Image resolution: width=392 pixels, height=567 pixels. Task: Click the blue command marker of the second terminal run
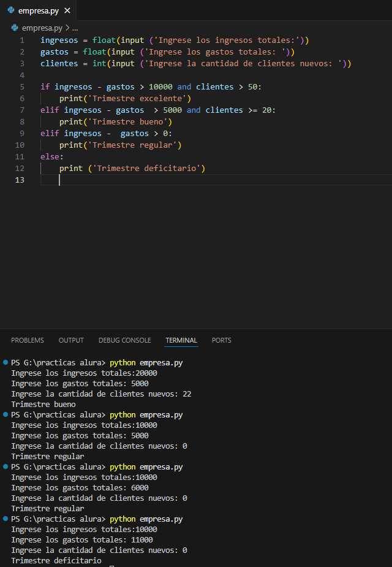coord(6,414)
